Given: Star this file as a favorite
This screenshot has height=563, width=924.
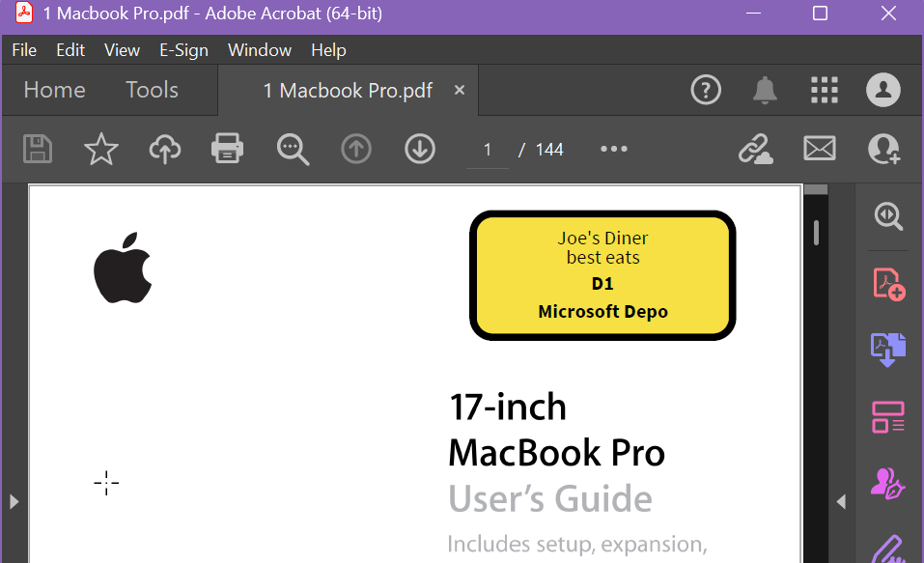Looking at the screenshot, I should (101, 149).
